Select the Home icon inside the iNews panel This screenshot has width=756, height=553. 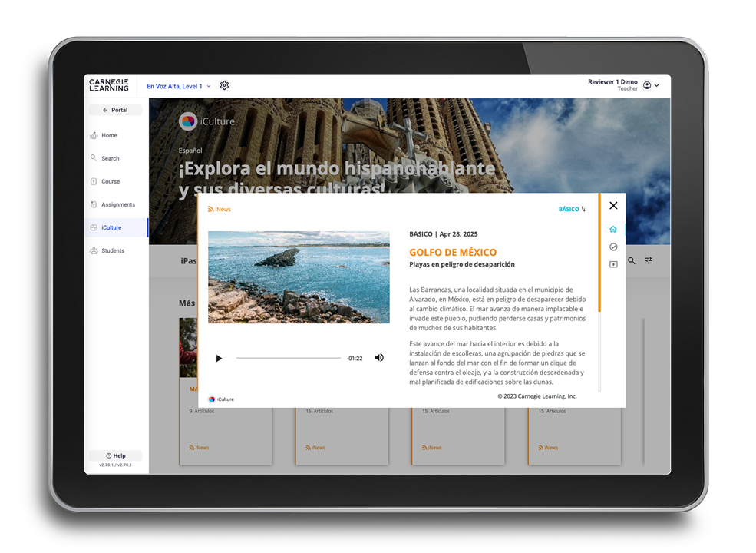pos(612,228)
